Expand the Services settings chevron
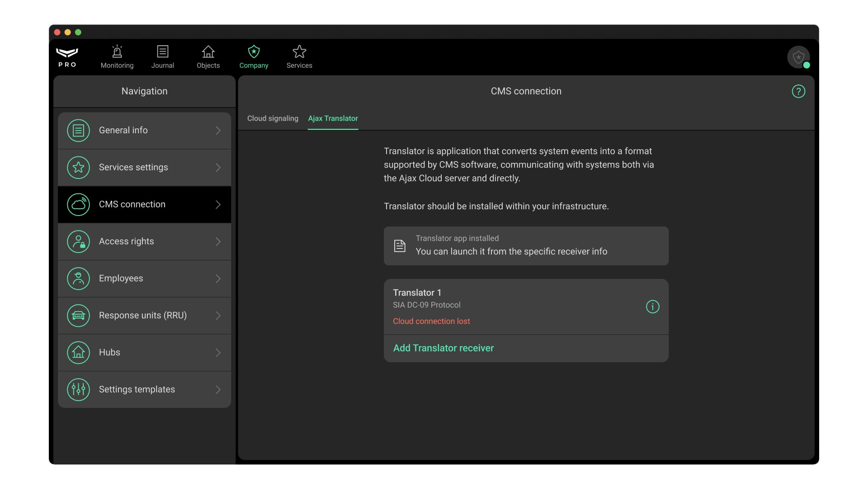The width and height of the screenshot is (868, 488). 218,168
